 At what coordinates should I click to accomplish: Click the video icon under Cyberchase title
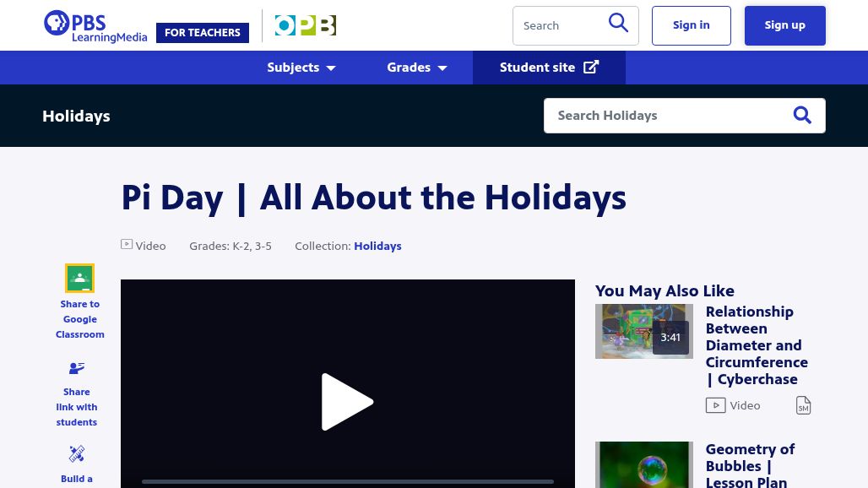point(715,405)
